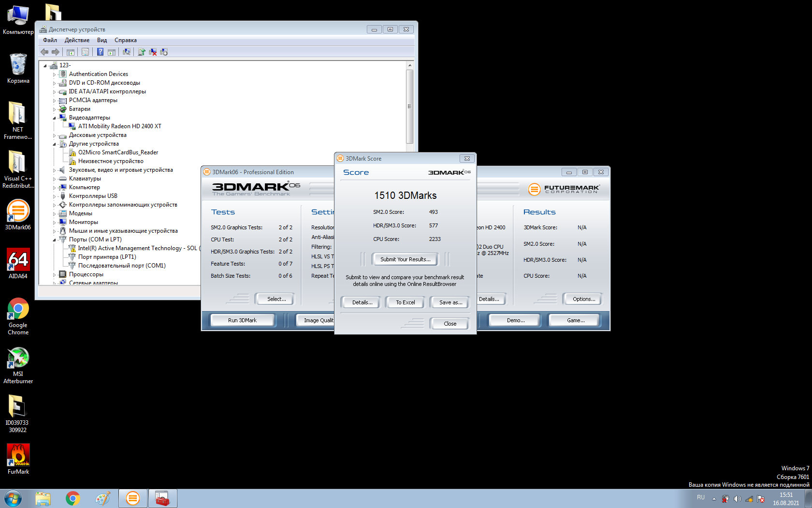Open the 3DMark06 desktop shortcut
The height and width of the screenshot is (508, 812).
coord(18,215)
